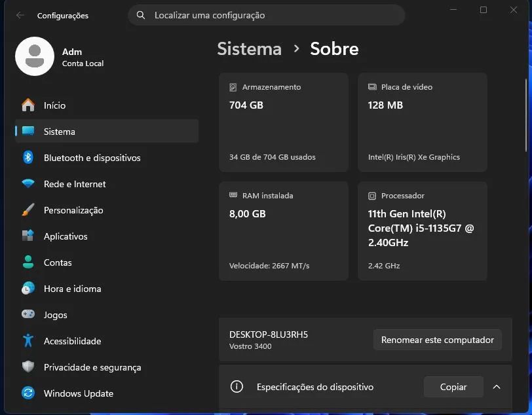Image resolution: width=532 pixels, height=415 pixels.
Task: Click the RAM instalada memory icon
Action: tap(233, 195)
